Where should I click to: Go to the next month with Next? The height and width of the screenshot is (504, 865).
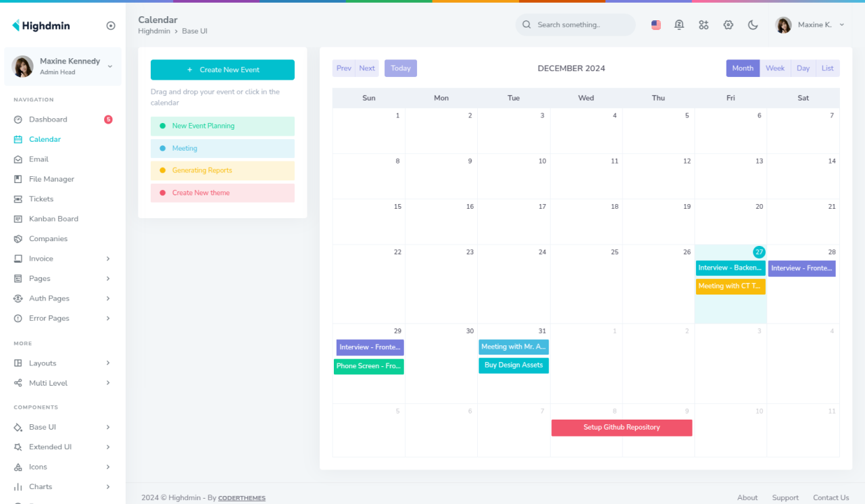367,68
